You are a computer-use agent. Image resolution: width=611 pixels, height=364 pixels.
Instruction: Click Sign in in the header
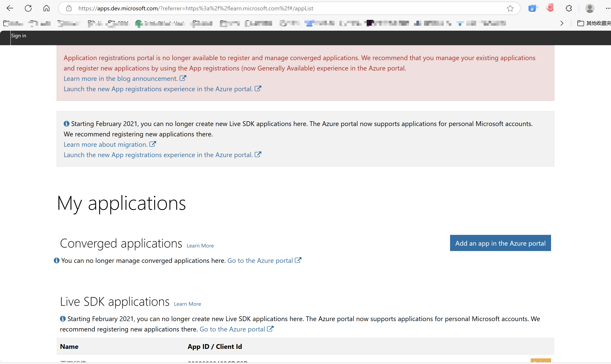coord(19,36)
